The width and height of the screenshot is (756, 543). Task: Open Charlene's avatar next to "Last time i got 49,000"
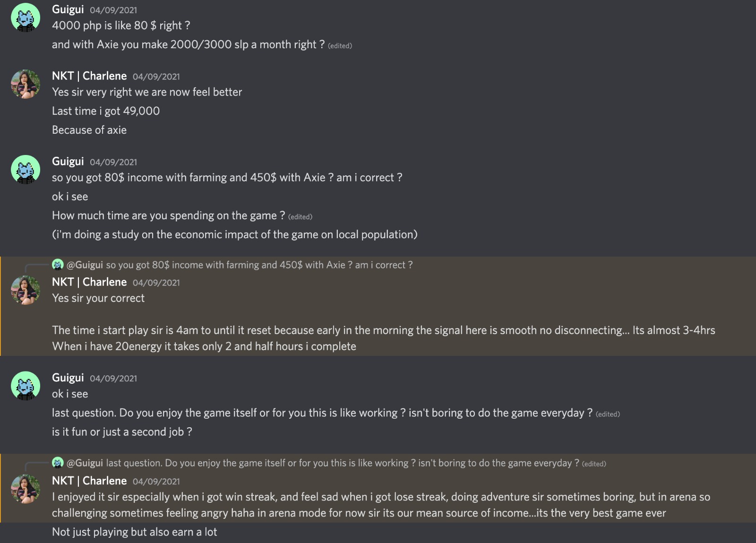[x=26, y=84]
